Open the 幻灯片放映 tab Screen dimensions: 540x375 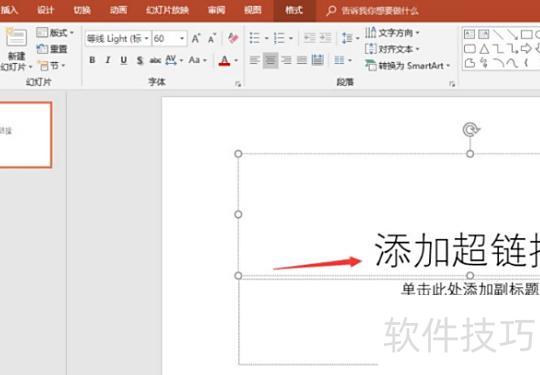167,10
